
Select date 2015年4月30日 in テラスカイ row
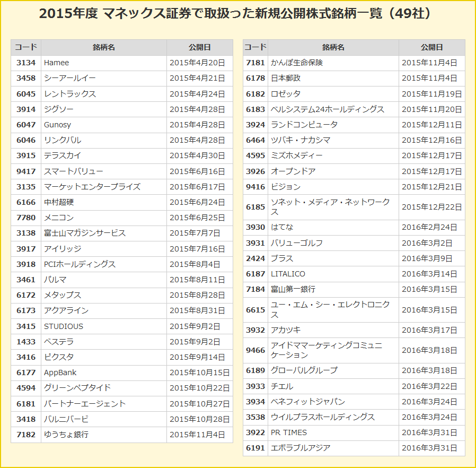pos(197,156)
